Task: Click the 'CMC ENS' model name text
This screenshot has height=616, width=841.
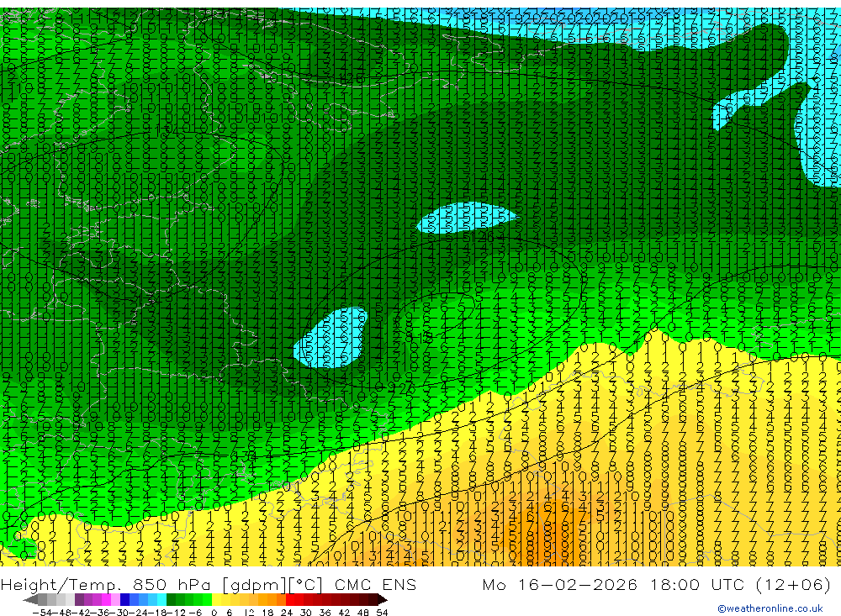Action: [x=375, y=584]
